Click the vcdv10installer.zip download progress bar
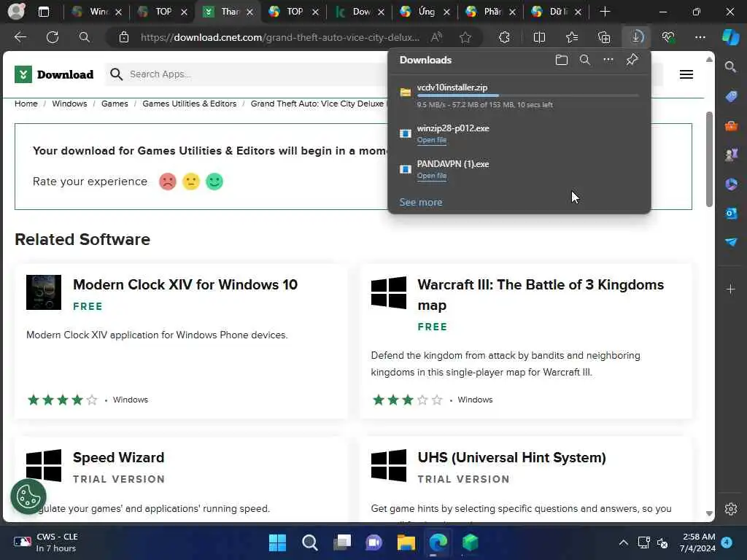 coord(527,96)
